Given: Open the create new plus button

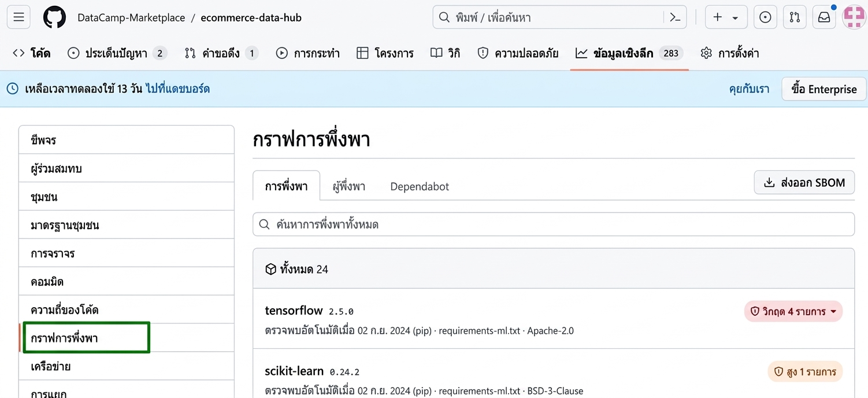Looking at the screenshot, I should [x=718, y=17].
